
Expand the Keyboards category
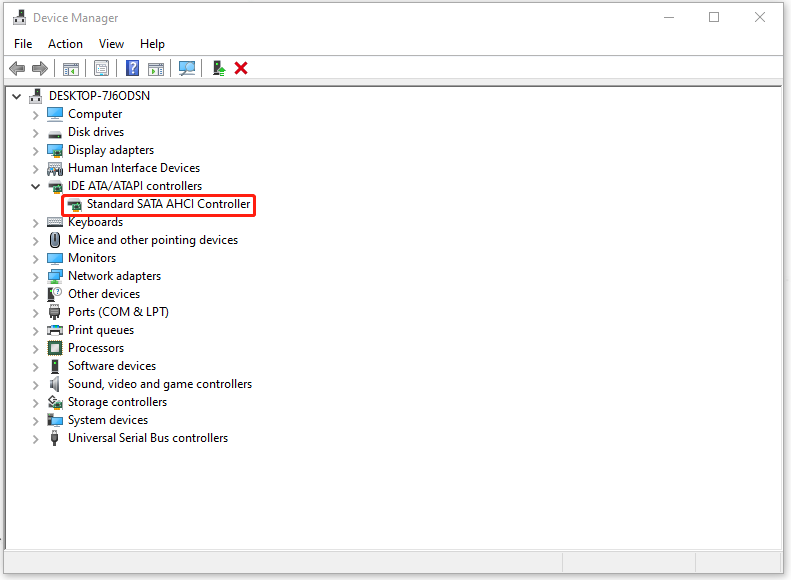[35, 223]
